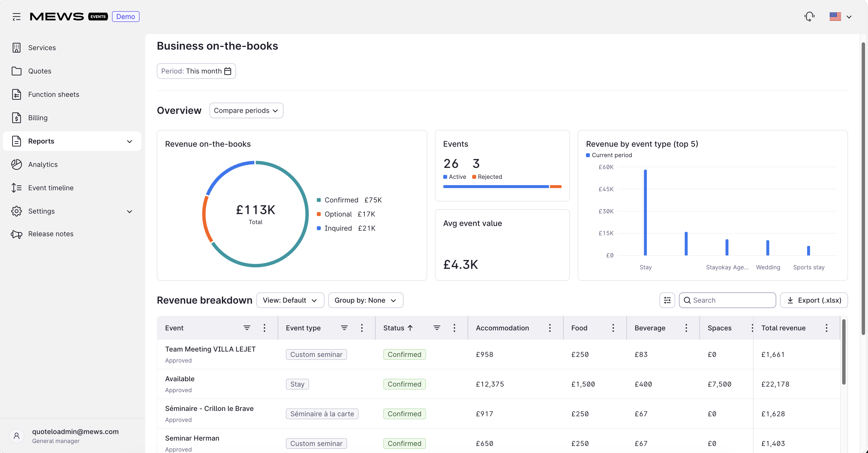
Task: Open Séminaire - Crillon le Brave event
Action: (x=209, y=408)
